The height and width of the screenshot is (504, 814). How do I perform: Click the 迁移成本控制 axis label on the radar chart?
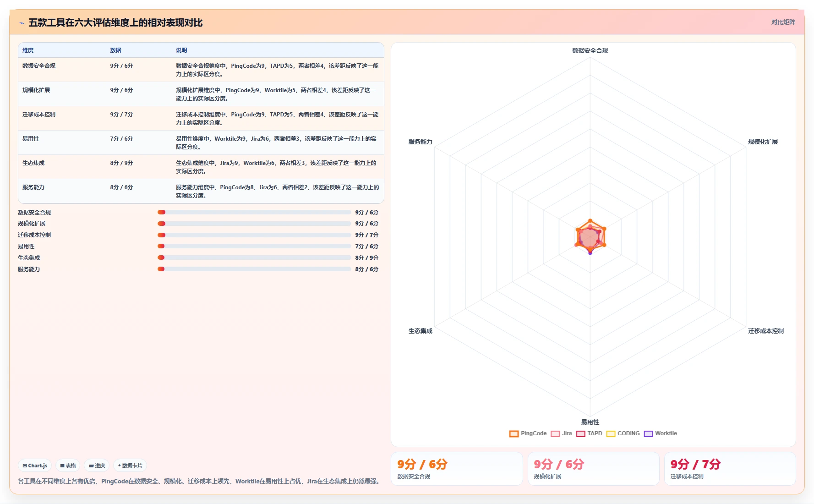click(x=765, y=331)
